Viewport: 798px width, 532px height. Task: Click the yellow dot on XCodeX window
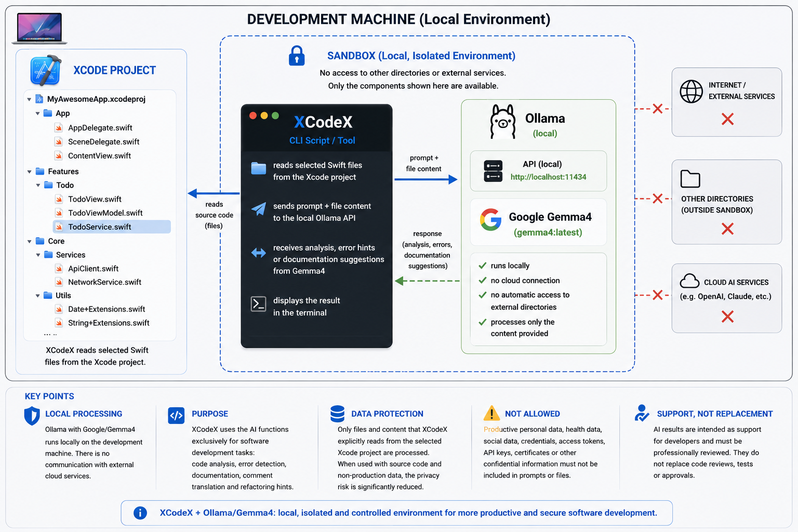[264, 115]
